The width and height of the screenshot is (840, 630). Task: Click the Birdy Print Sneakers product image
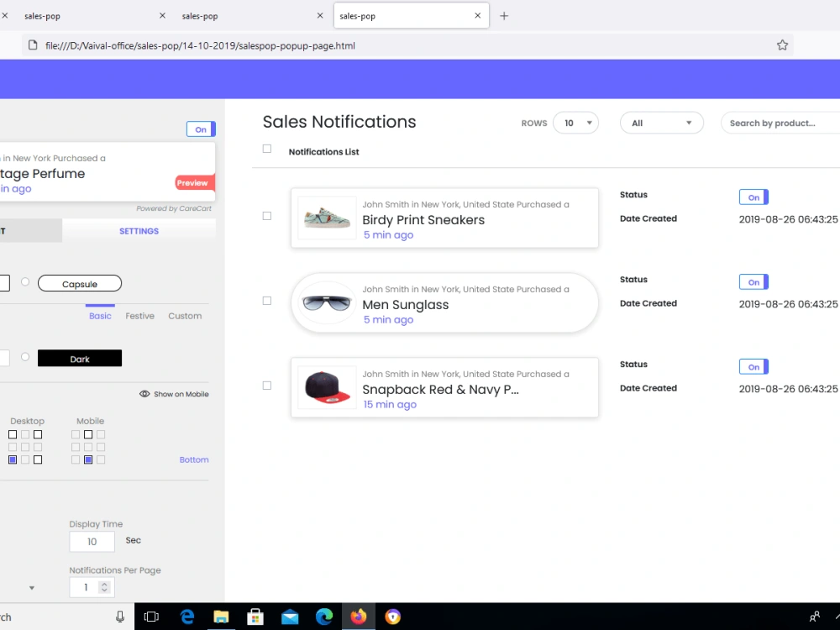point(327,218)
